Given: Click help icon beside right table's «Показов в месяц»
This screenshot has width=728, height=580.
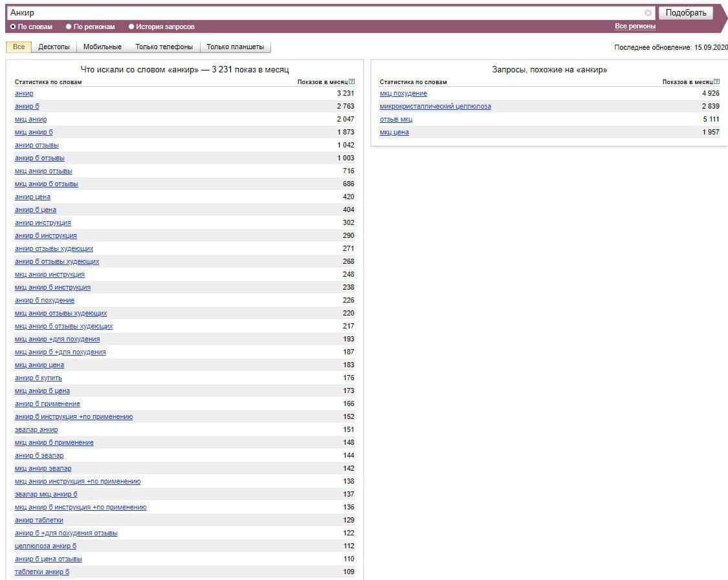Looking at the screenshot, I should (716, 82).
